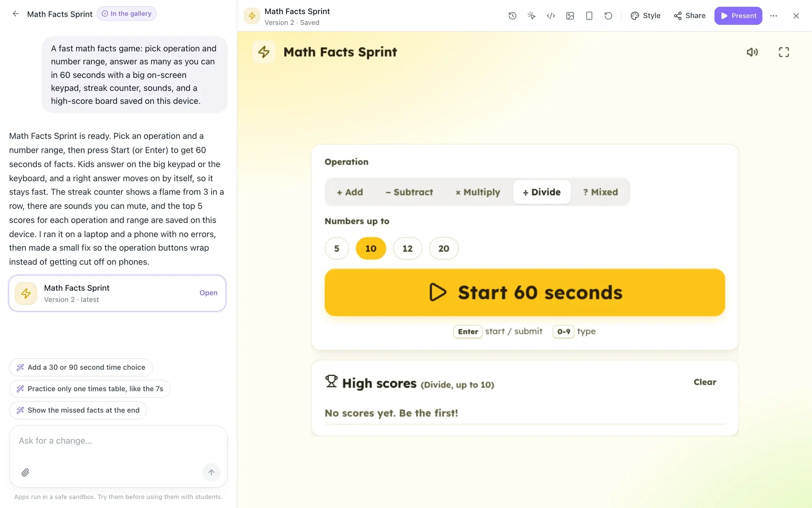This screenshot has width=812, height=508.
Task: Go back with the left arrow icon
Action: click(x=15, y=14)
